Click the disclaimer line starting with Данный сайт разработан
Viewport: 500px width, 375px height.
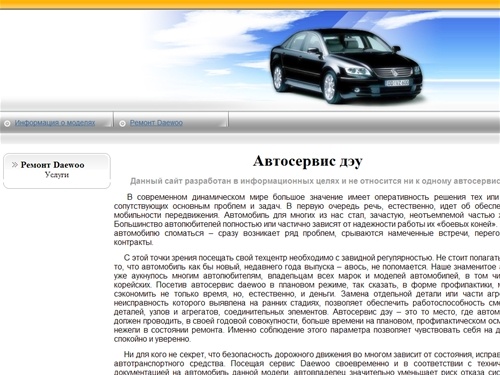point(315,181)
